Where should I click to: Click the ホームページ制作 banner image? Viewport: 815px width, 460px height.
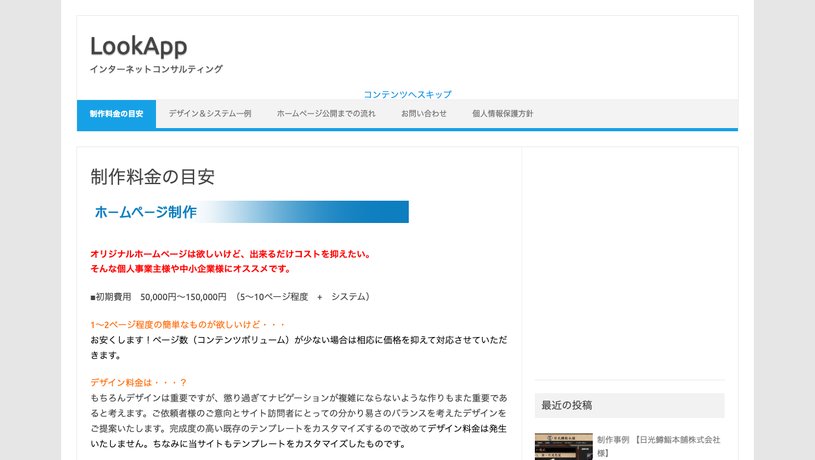pyautogui.click(x=249, y=212)
